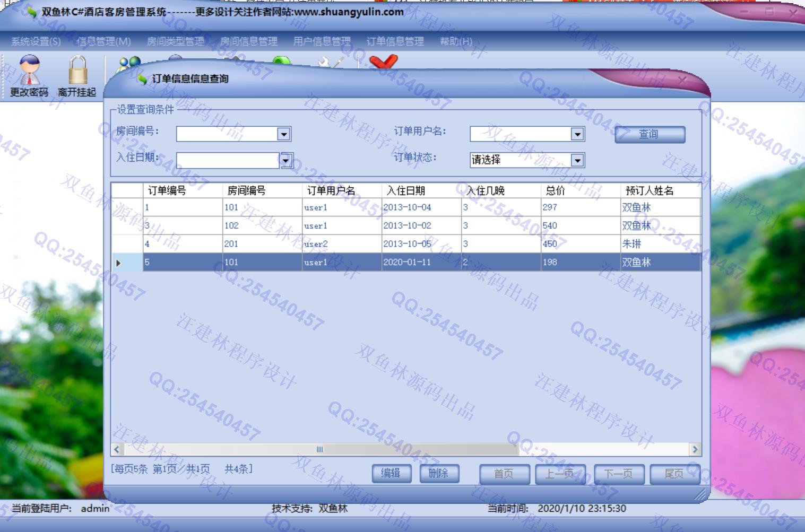
Task: Click the 删除 delete button
Action: [x=439, y=473]
